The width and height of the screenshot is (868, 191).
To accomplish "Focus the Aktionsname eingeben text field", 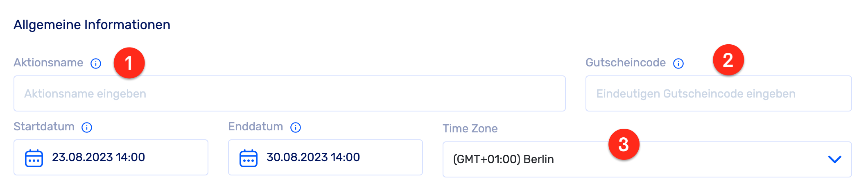I will coord(289,93).
